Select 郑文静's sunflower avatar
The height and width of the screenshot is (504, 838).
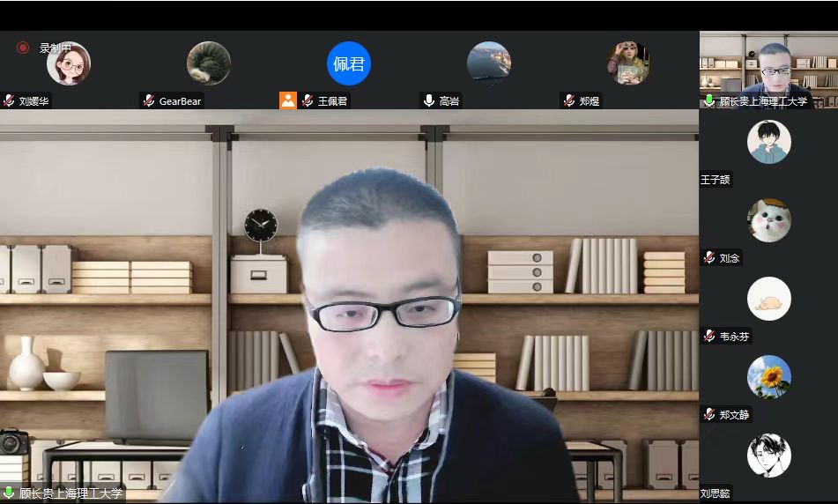pos(768,377)
